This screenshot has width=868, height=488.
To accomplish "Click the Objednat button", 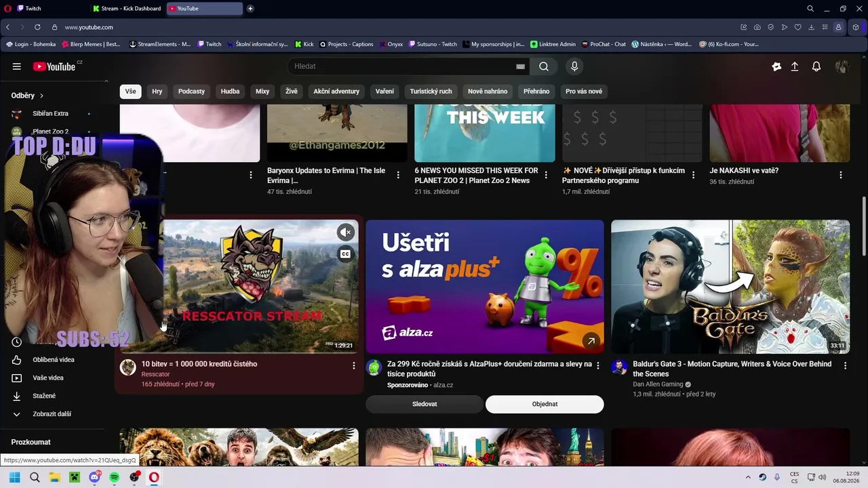I will [545, 404].
